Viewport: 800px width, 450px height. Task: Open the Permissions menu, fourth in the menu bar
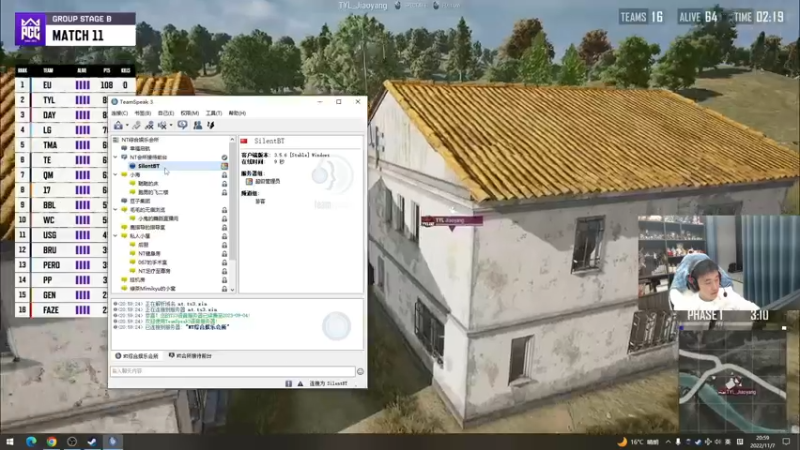tap(189, 113)
